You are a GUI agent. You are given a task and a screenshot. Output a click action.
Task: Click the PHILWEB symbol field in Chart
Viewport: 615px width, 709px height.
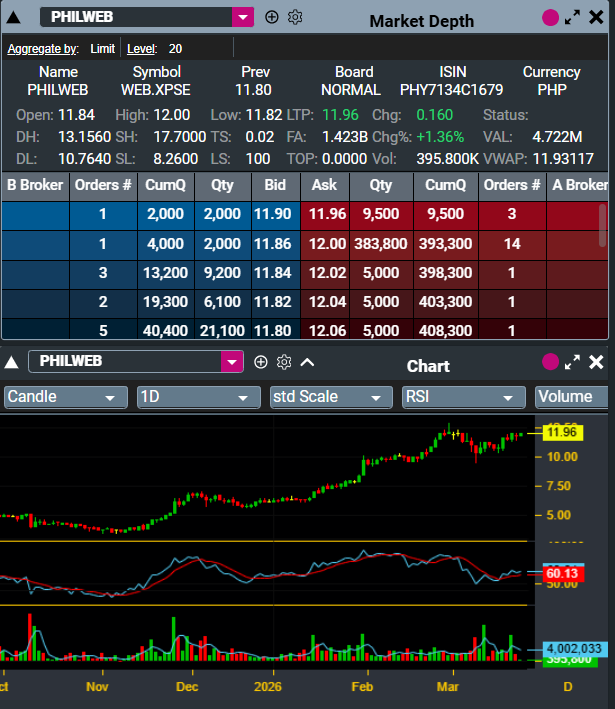(x=125, y=362)
